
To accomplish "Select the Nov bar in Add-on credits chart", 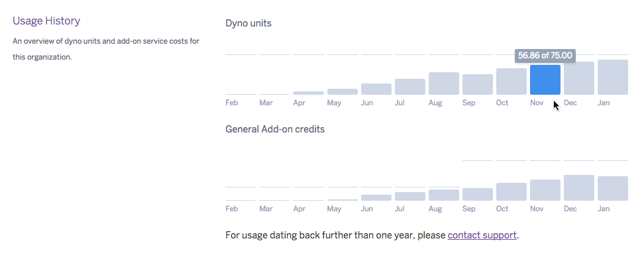I will [545, 190].
